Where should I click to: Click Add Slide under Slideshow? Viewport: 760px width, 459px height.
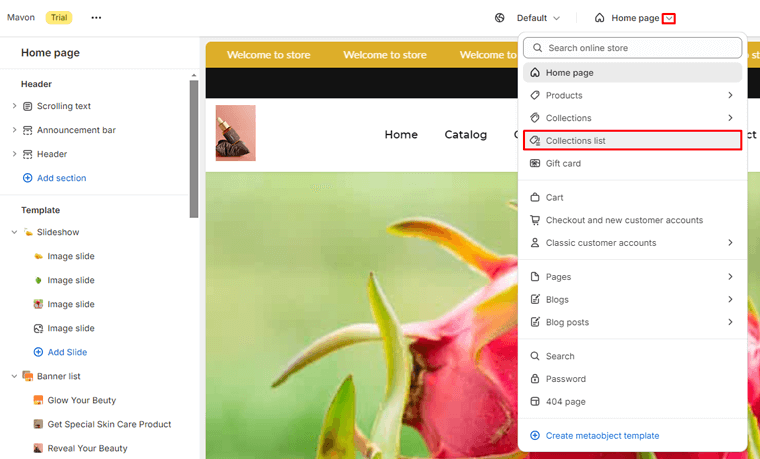click(x=67, y=352)
